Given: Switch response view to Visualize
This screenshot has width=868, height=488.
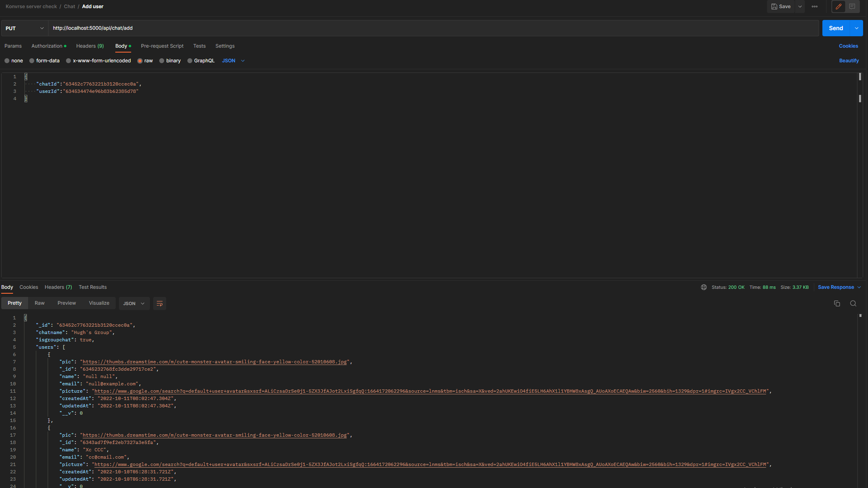Looking at the screenshot, I should pos(99,303).
